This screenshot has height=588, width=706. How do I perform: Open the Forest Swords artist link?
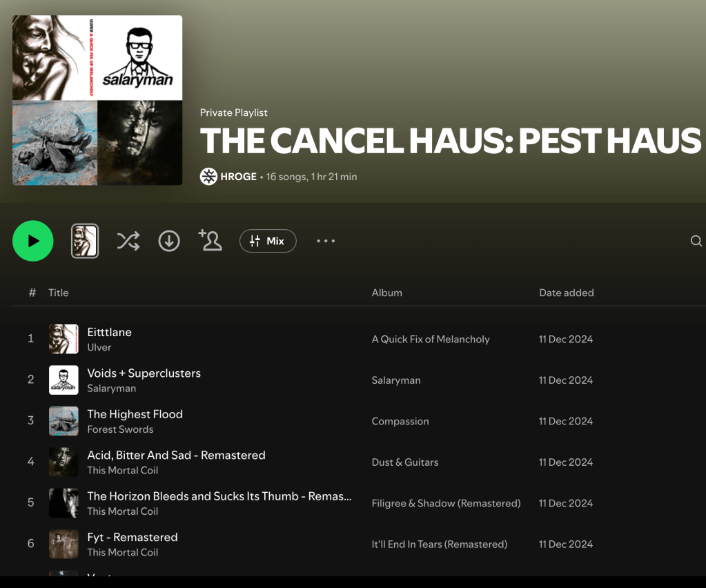pyautogui.click(x=120, y=429)
